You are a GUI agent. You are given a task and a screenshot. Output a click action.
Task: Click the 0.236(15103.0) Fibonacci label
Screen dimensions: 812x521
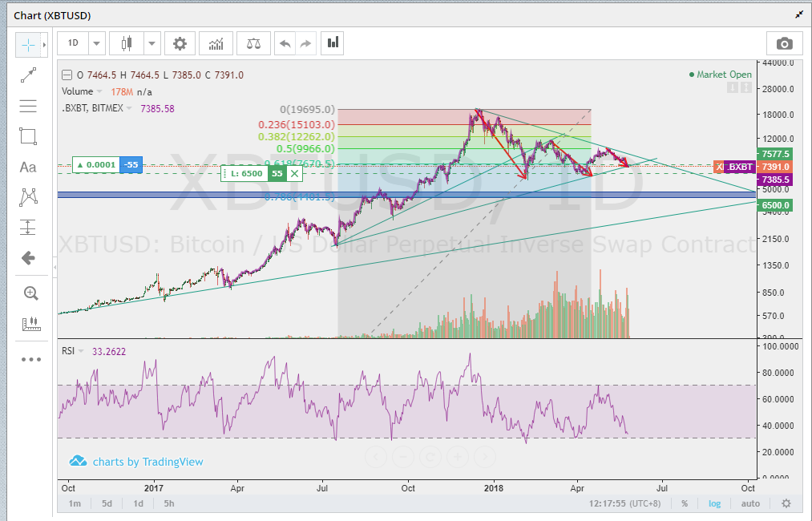(297, 125)
